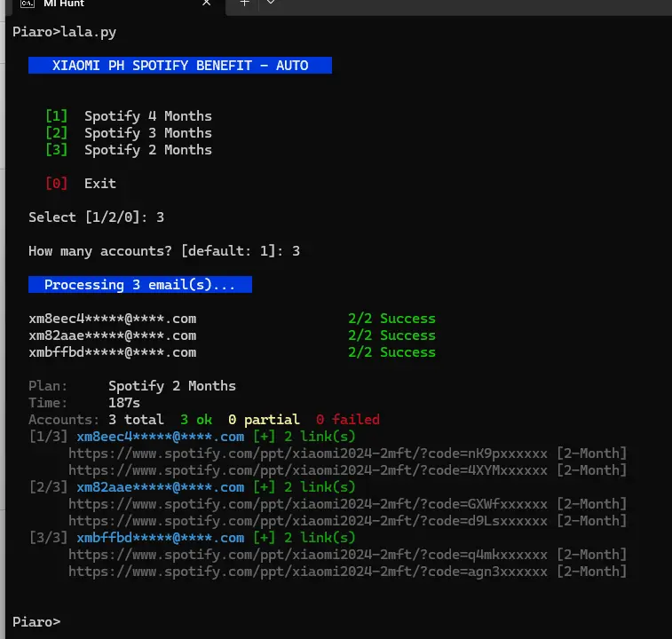The image size is (672, 639).
Task: Click the 'How many accounts?' prompt line
Action: (x=164, y=251)
